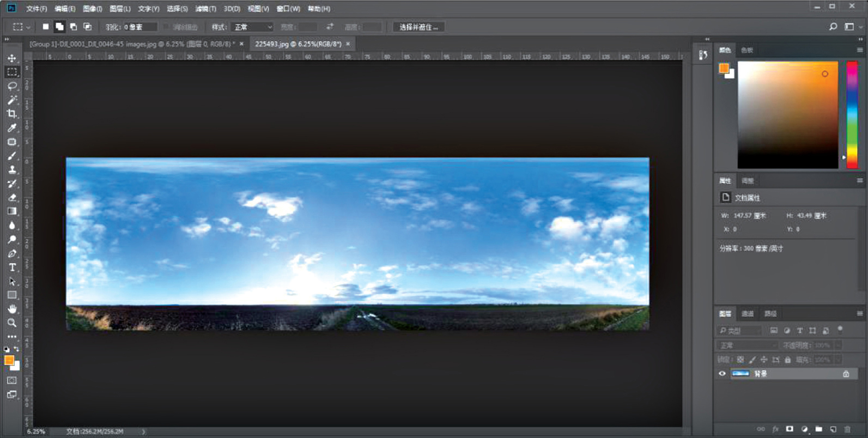This screenshot has width=868, height=438.
Task: Select the Zoom tool in toolbar
Action: pyautogui.click(x=12, y=323)
